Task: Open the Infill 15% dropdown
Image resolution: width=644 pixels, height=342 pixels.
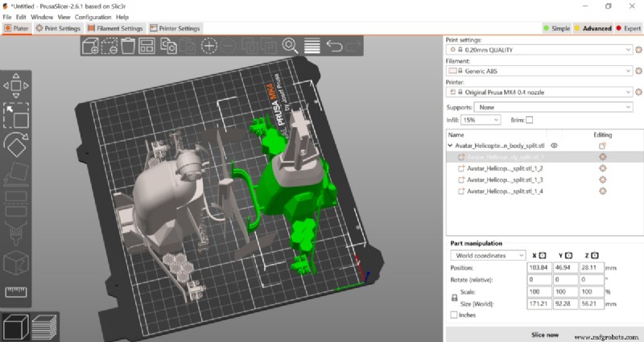Action: (x=481, y=120)
